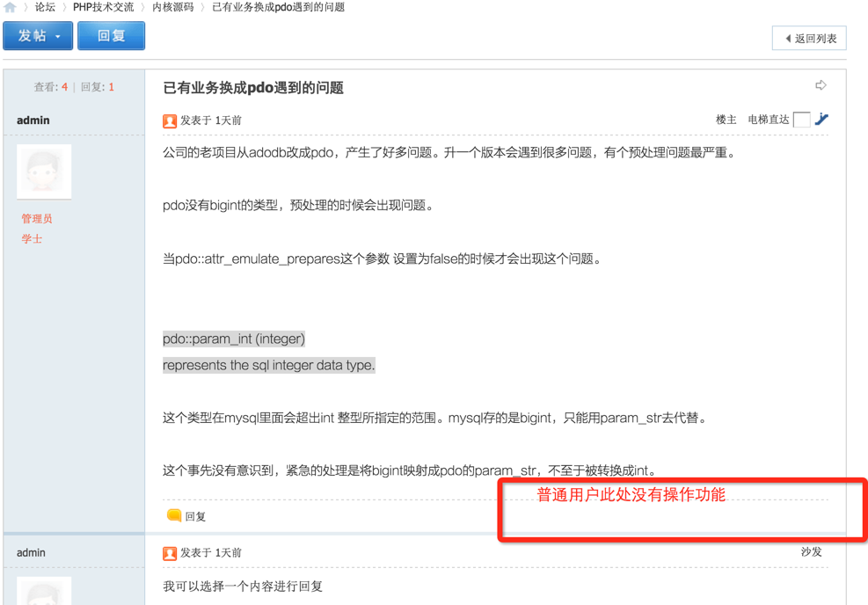Open the 发帖 dropdown arrow
Image resolution: width=868 pixels, height=605 pixels.
pyautogui.click(x=57, y=37)
